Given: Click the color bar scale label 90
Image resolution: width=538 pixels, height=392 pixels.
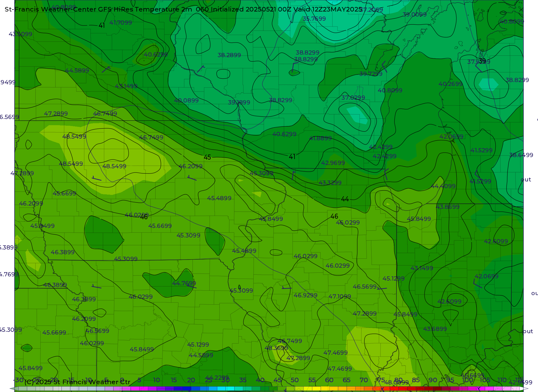Looking at the screenshot, I should pyautogui.click(x=433, y=380).
